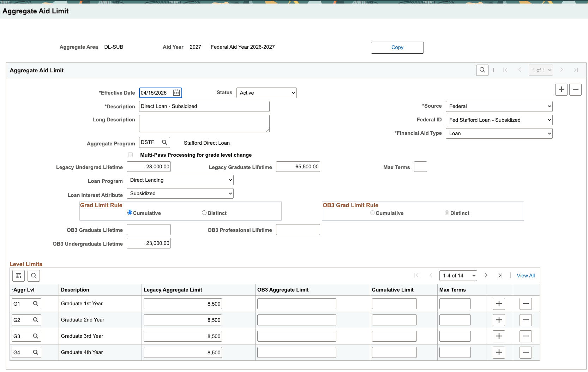Open the Effective Date calendar picker
The width and height of the screenshot is (588, 372).
pyautogui.click(x=176, y=93)
